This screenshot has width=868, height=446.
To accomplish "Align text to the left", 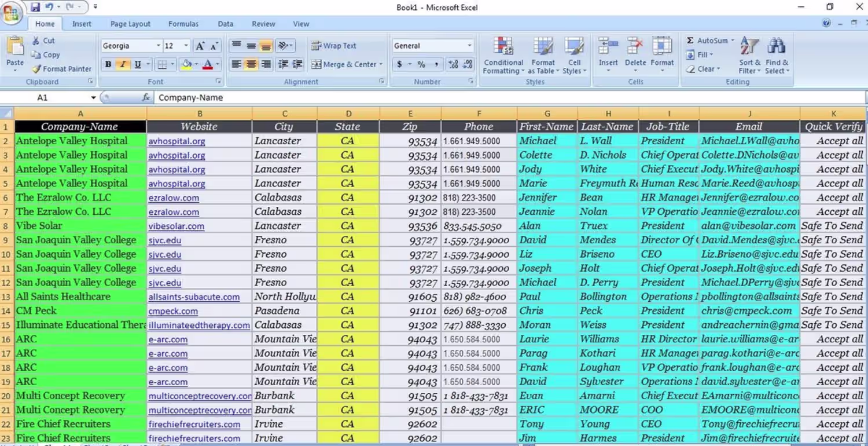I will 236,64.
